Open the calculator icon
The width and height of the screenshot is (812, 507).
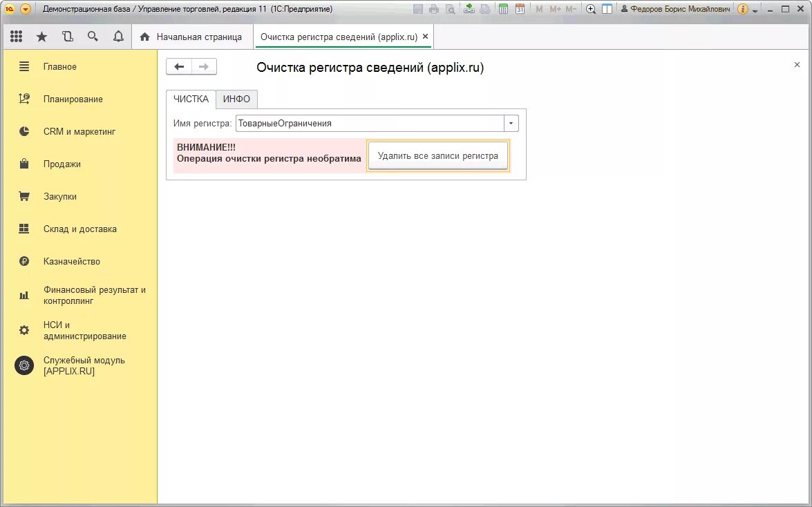(503, 9)
